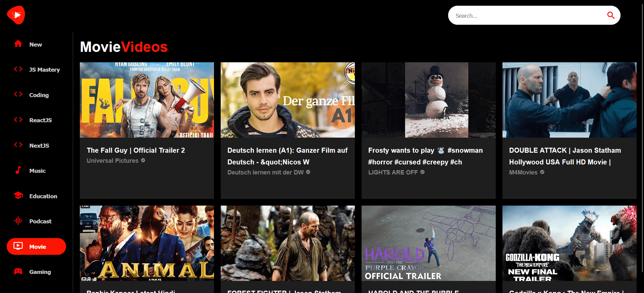The width and height of the screenshot is (644, 293).
Task: Click the red play logo icon
Action: [x=16, y=15]
